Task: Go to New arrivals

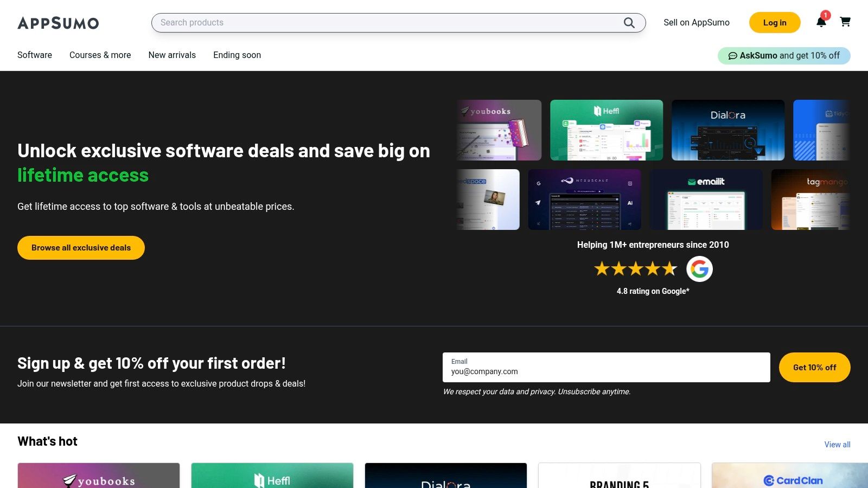Action: tap(172, 55)
